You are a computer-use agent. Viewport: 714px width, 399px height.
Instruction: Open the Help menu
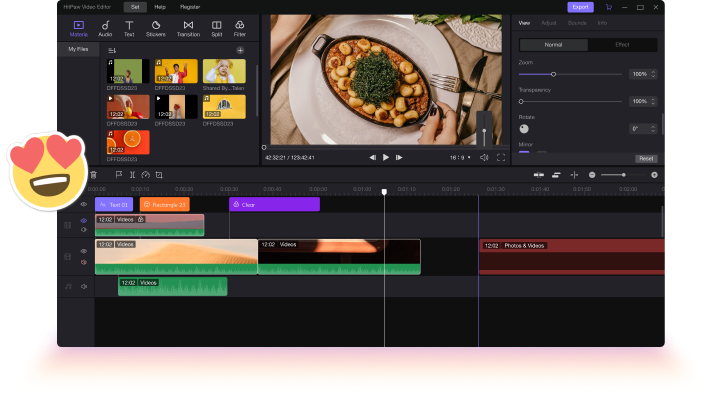[160, 7]
